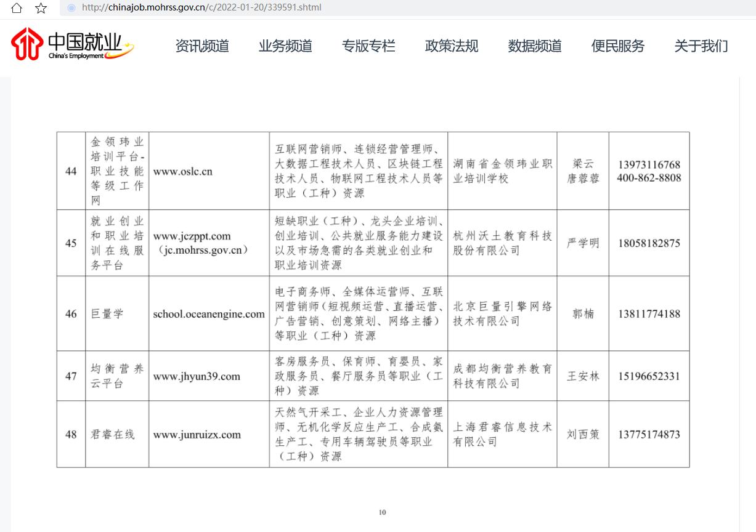
Task: Click page number 10 below the table
Action: click(382, 512)
